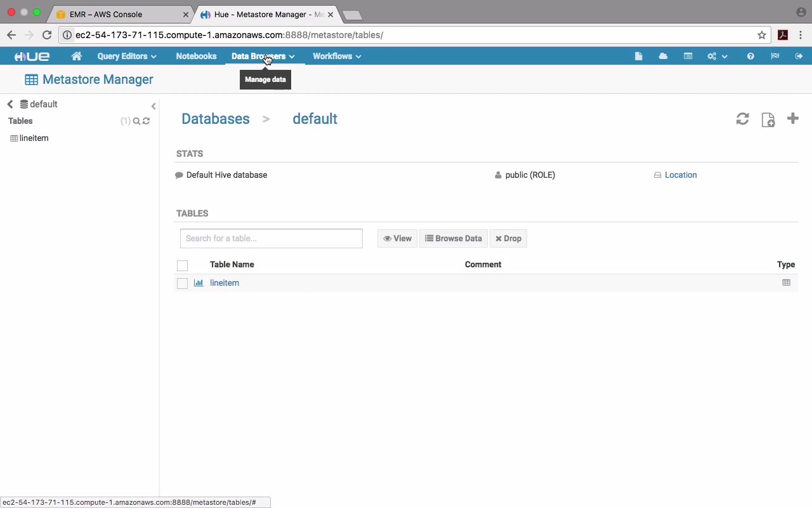Click the Drop button

pyautogui.click(x=508, y=239)
